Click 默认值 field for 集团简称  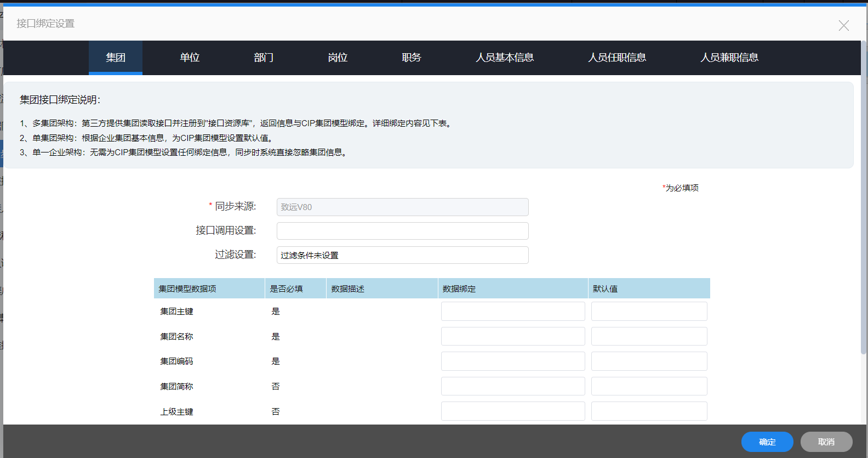[x=649, y=386]
